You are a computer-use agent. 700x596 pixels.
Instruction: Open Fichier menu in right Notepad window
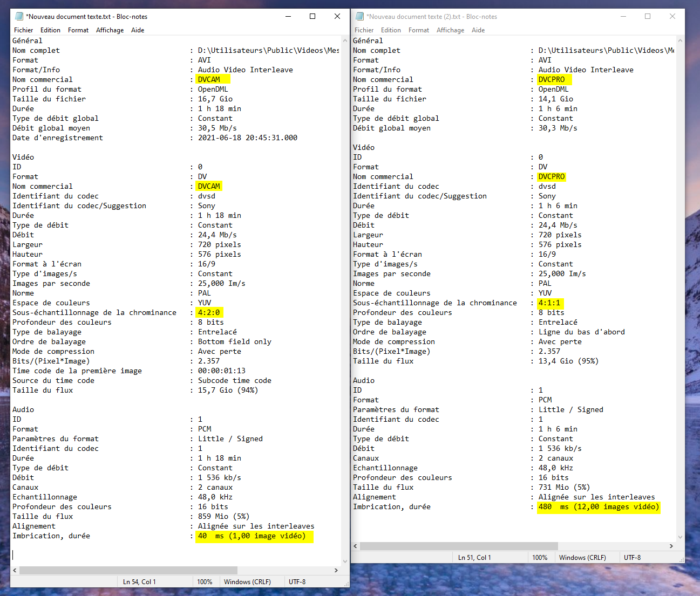pos(364,30)
